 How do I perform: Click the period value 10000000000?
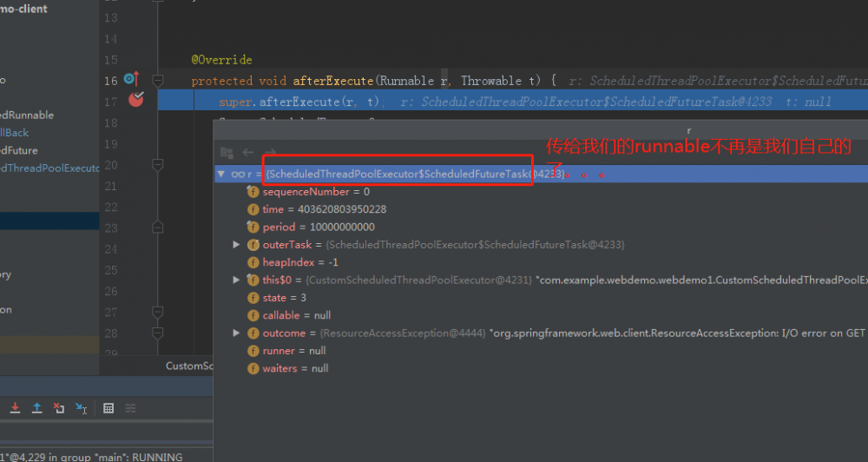tap(342, 228)
